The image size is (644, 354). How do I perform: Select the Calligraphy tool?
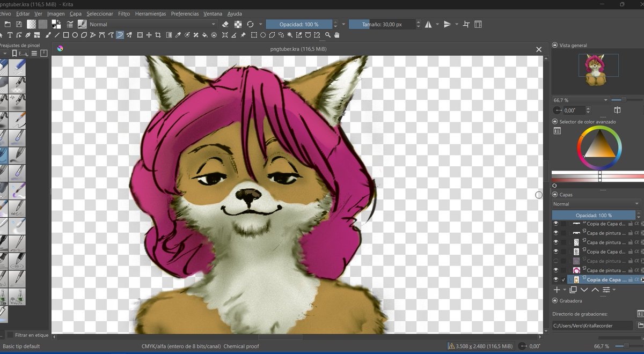coord(28,35)
